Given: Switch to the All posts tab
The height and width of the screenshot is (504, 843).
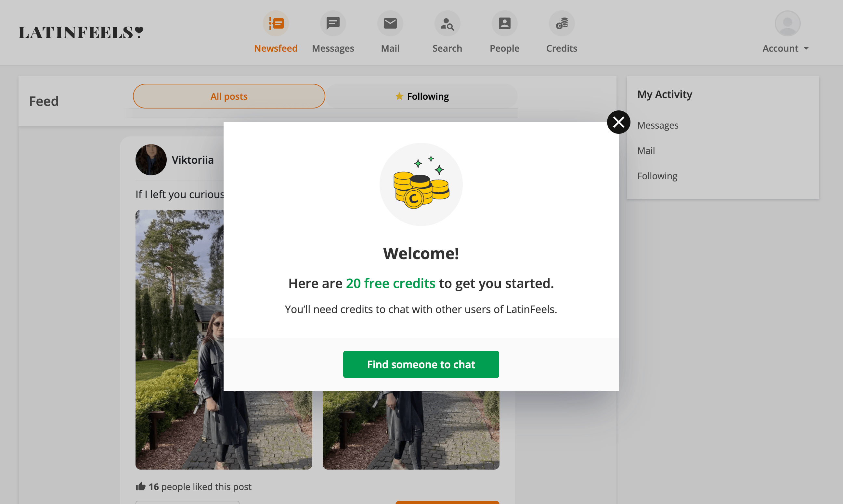Looking at the screenshot, I should (229, 96).
